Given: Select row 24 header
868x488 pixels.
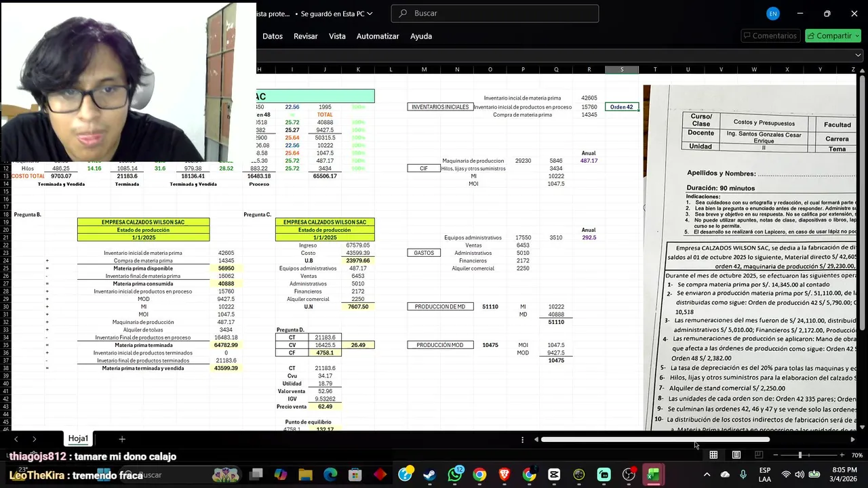Looking at the screenshot, I should (x=5, y=260).
